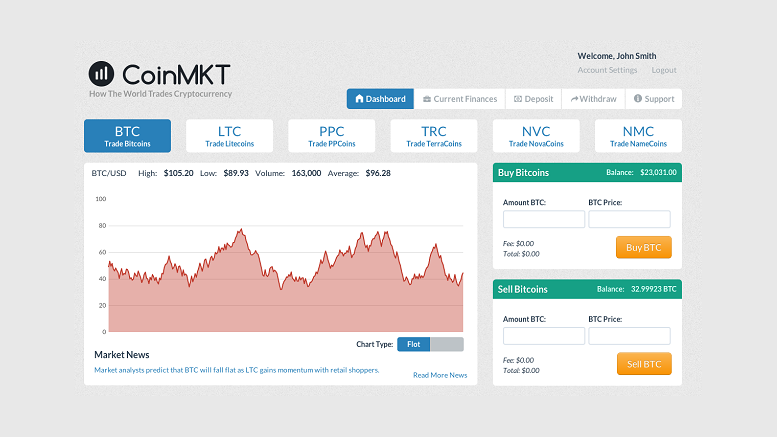This screenshot has height=437, width=777.
Task: Open the NMC Trade NameCoins tab
Action: coord(637,136)
